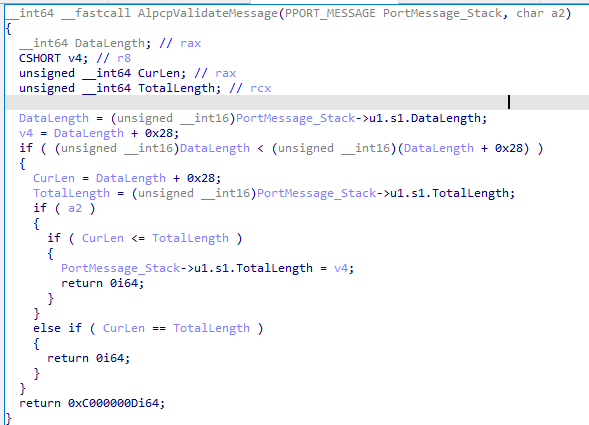
Task: Click CurLen in the CurLen assignment line
Action: tap(54, 178)
